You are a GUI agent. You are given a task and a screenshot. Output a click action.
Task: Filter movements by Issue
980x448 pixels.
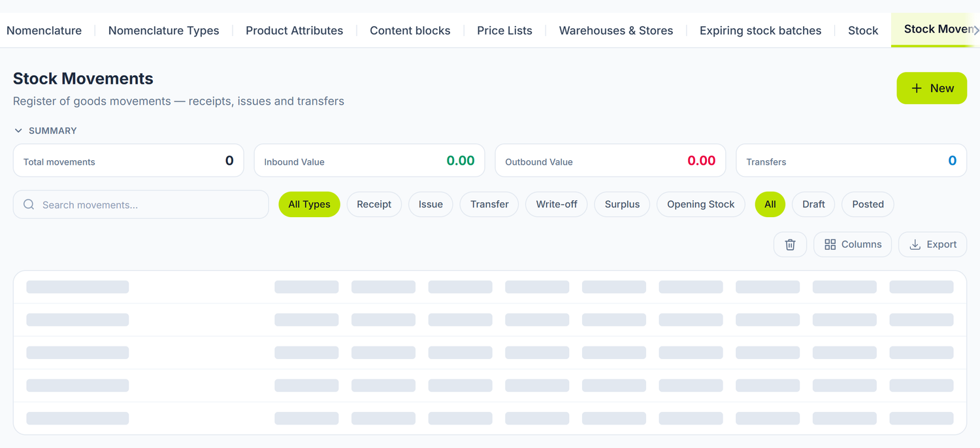[x=431, y=205]
